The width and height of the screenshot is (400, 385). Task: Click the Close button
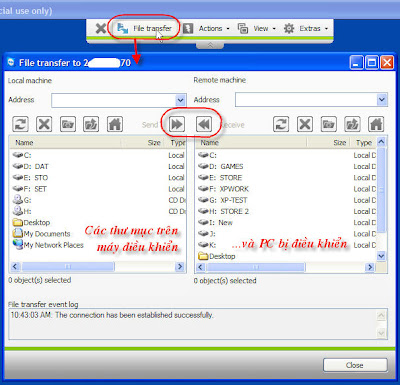click(x=355, y=365)
